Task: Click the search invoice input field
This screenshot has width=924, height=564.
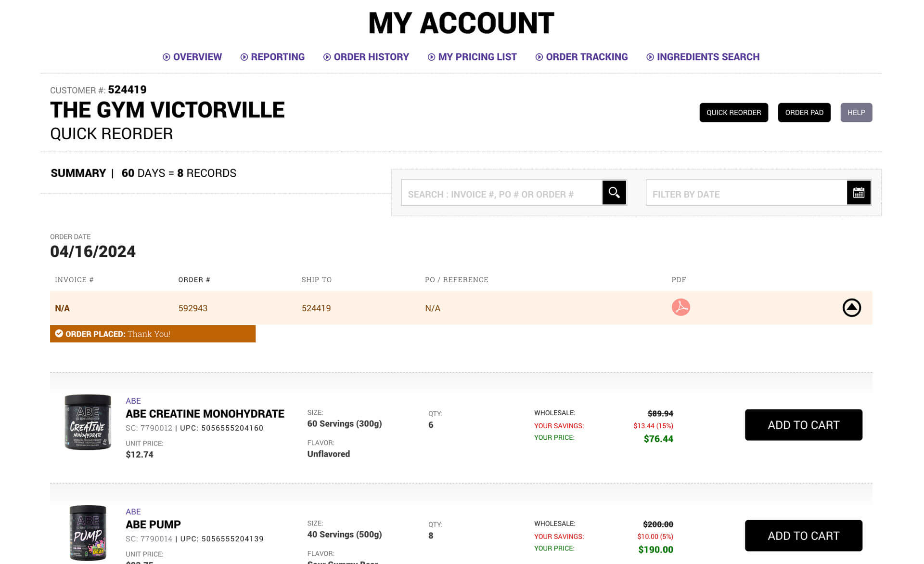Action: click(500, 194)
